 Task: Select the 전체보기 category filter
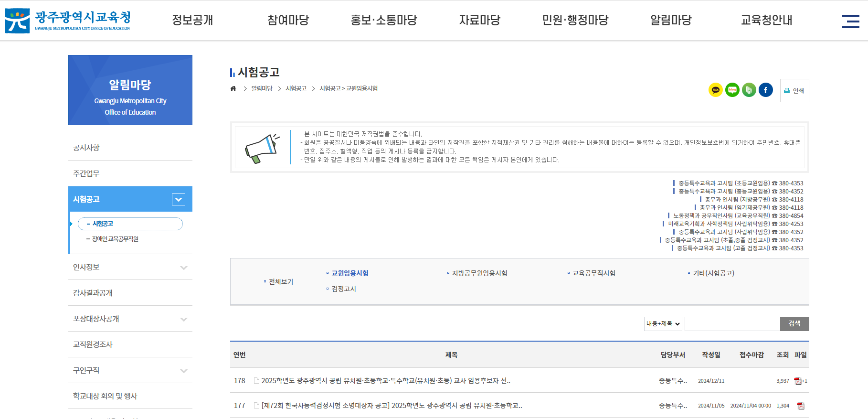click(281, 282)
